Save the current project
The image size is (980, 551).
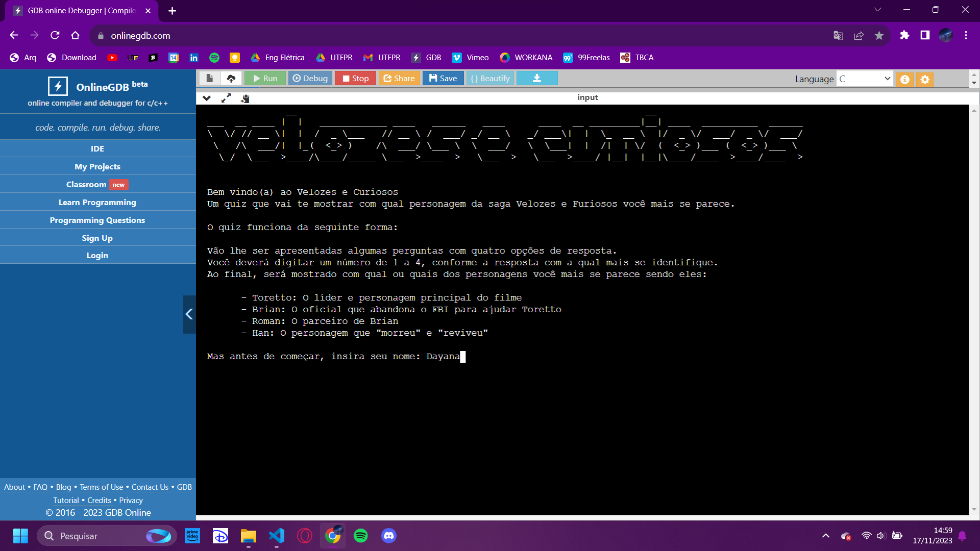tap(443, 78)
